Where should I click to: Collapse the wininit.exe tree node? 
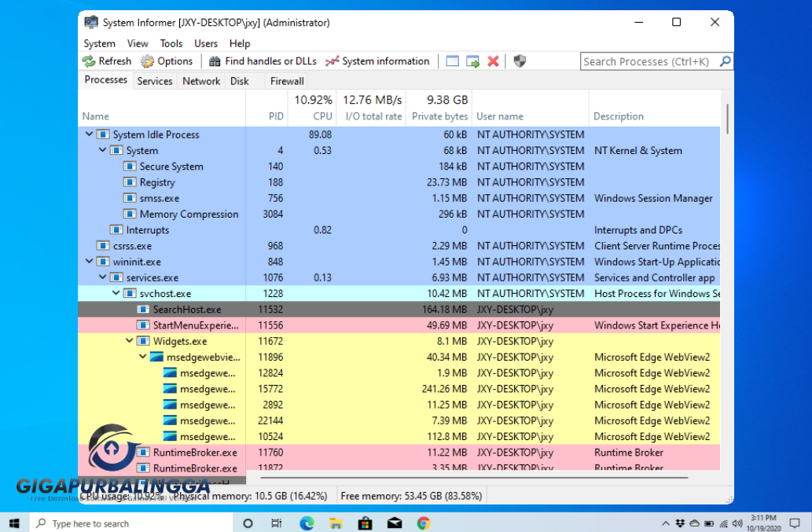[89, 262]
